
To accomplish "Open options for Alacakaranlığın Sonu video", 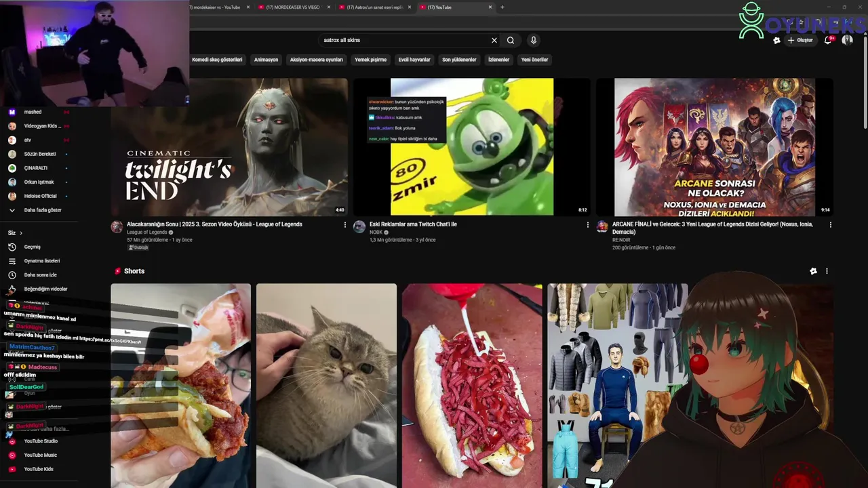I will coord(344,225).
